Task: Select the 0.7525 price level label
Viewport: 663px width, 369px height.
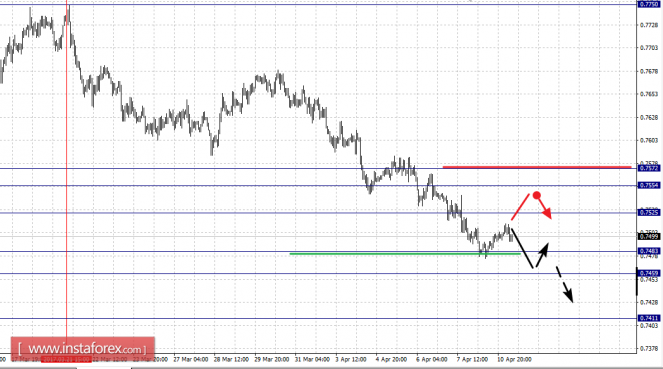Action: point(648,213)
